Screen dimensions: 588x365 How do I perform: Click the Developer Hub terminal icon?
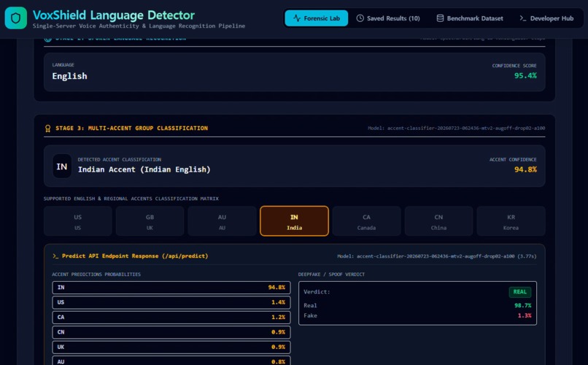pos(523,18)
